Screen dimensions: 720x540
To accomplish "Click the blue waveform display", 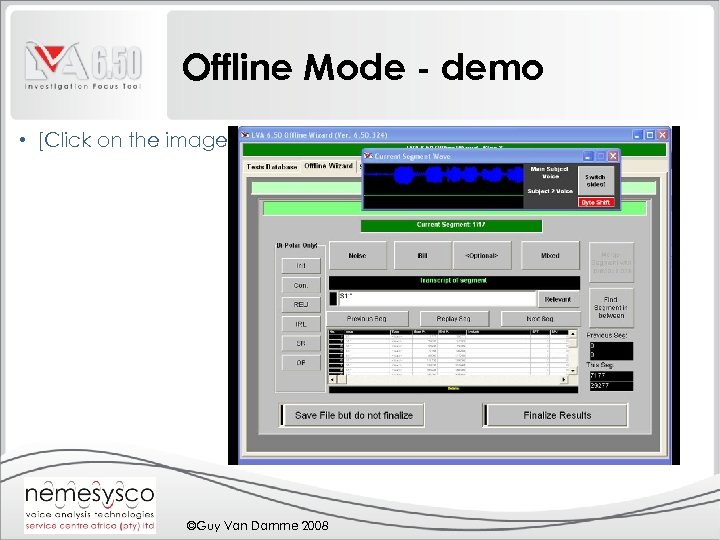I will 444,186.
